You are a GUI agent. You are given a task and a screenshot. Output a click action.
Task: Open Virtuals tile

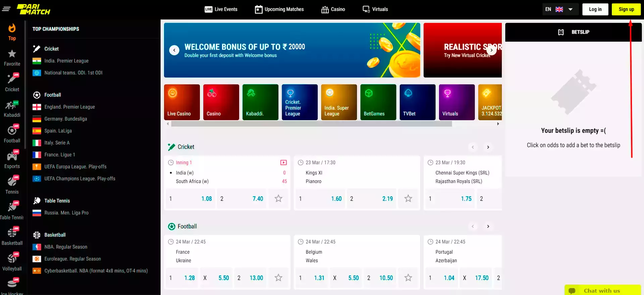coord(457,102)
